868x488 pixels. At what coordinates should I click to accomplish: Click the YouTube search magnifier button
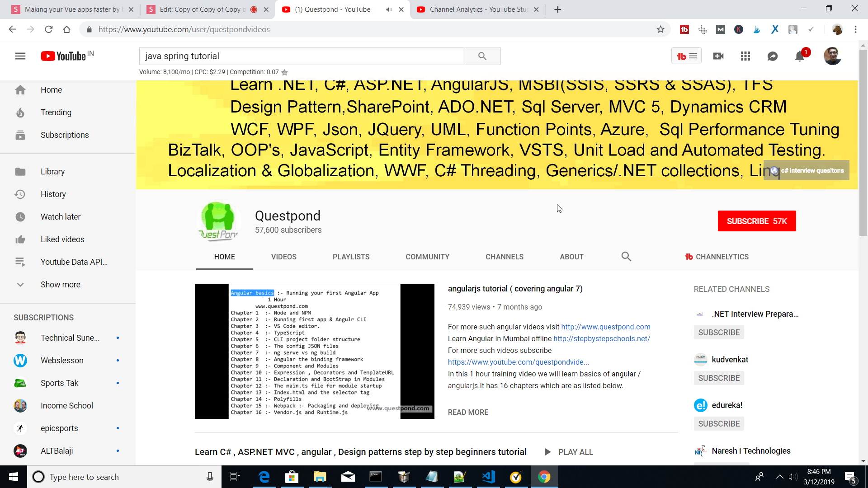tap(482, 56)
